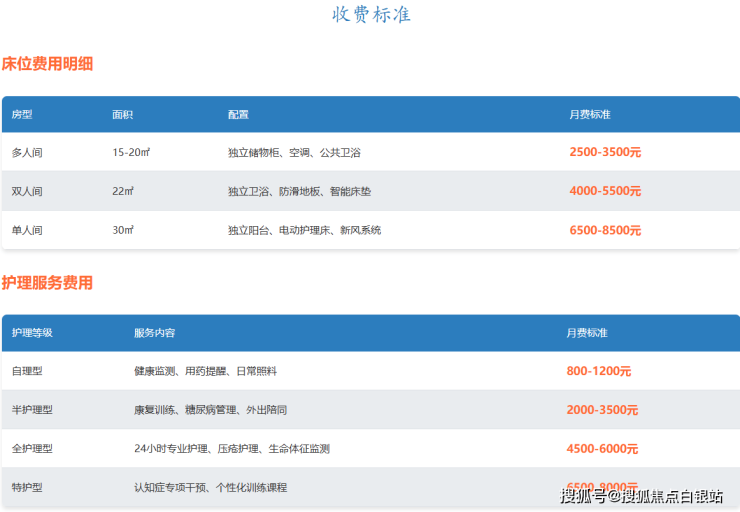Click the 面积 column header
This screenshot has width=740, height=512.
(122, 115)
